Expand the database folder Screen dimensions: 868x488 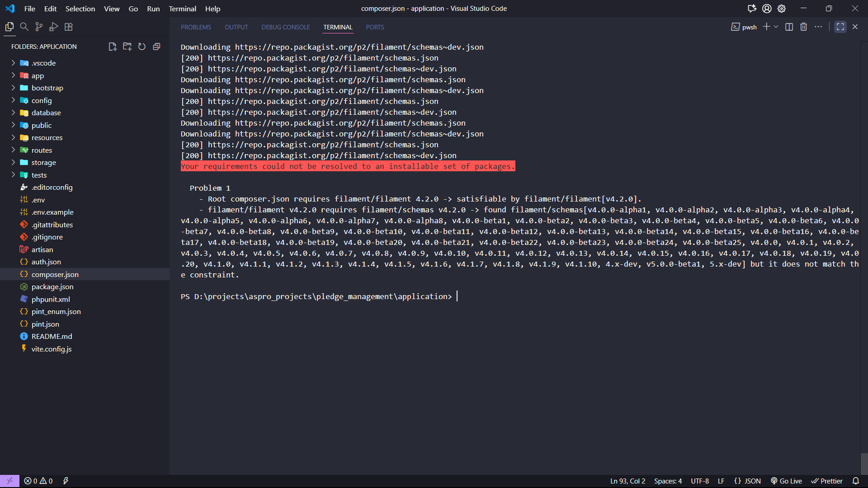46,113
